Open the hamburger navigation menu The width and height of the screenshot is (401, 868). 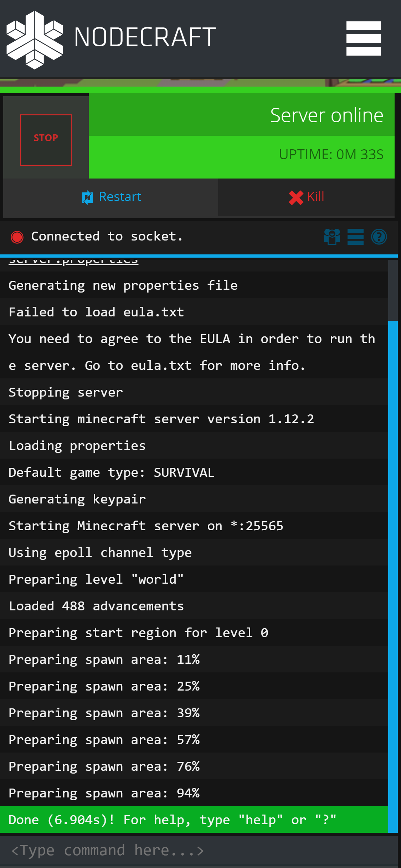click(363, 38)
